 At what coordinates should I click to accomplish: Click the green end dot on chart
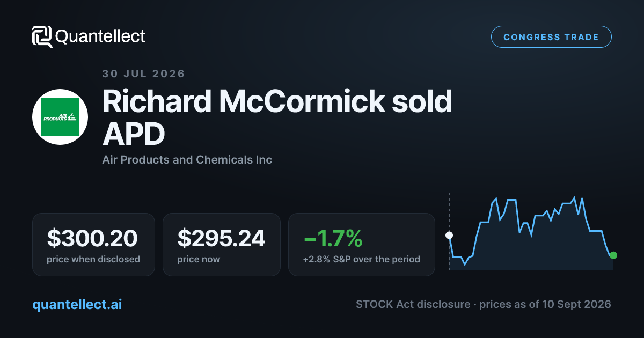(613, 255)
